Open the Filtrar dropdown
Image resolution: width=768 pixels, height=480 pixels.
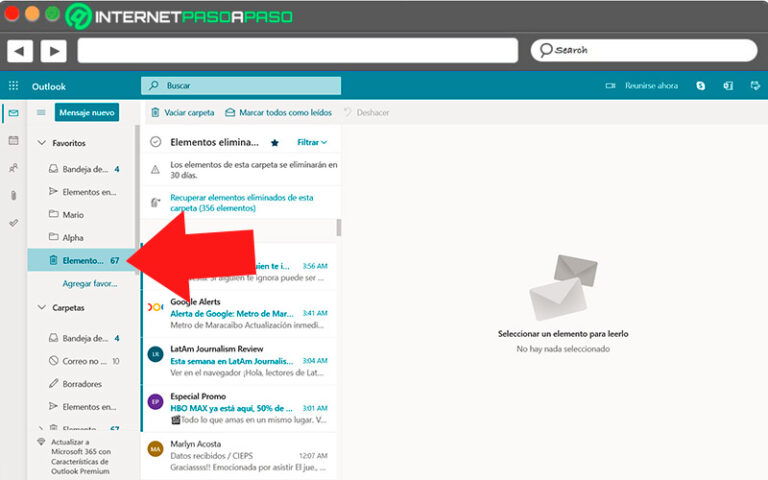(312, 143)
